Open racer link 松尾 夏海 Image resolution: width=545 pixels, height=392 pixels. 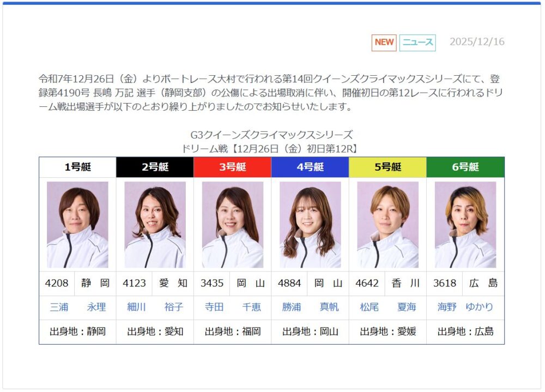tap(387, 307)
